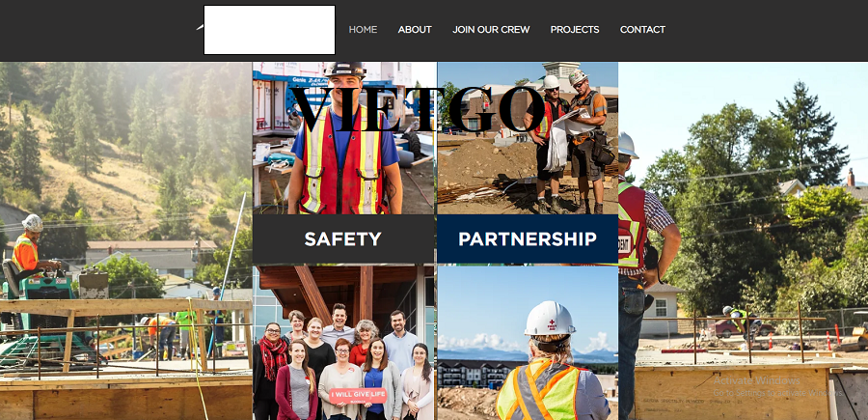
Task: Open the CONTACT page link
Action: pyautogui.click(x=642, y=29)
